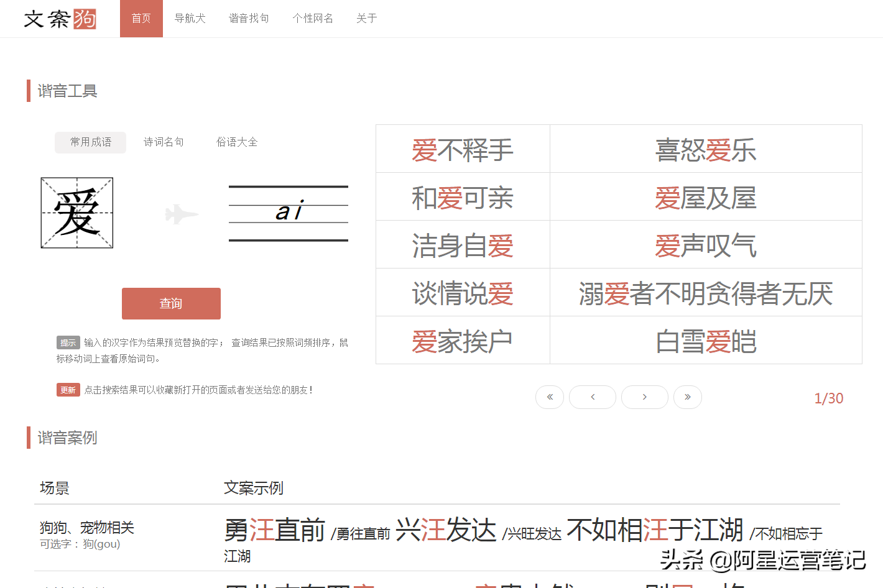Click the character input box showing 爱

tap(76, 213)
